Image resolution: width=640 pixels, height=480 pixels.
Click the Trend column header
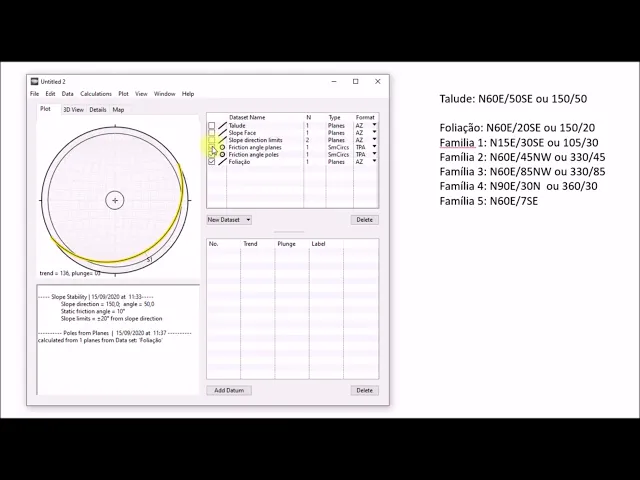tap(250, 244)
